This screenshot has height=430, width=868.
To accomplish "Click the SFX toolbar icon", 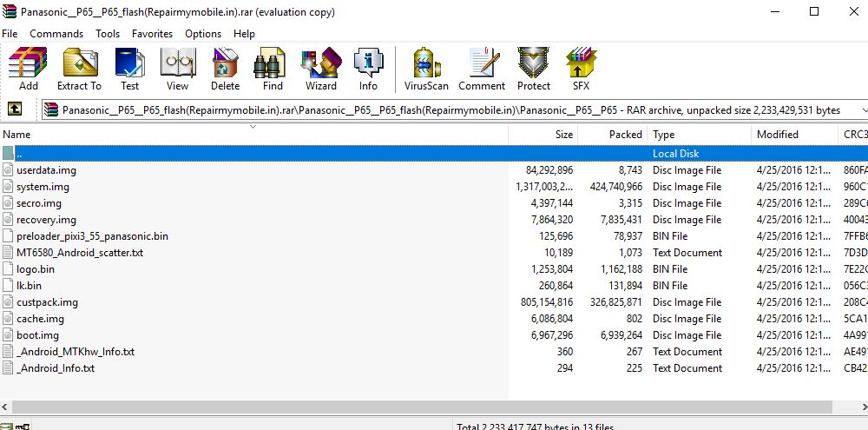I will tap(581, 69).
